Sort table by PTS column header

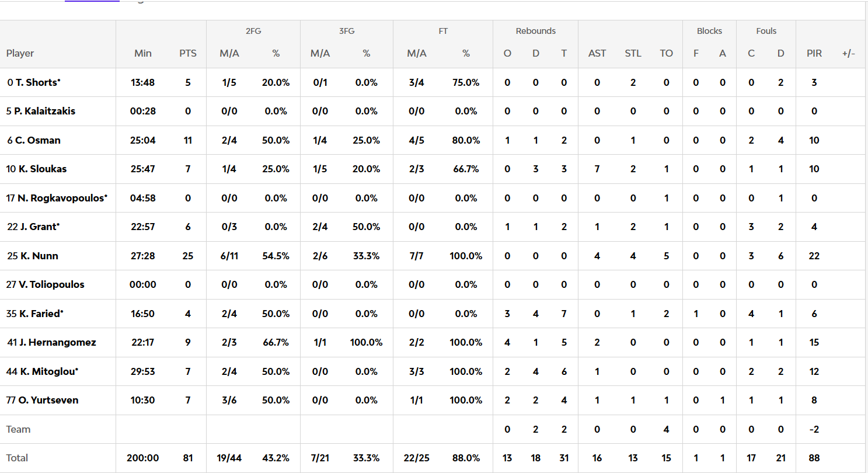click(188, 53)
